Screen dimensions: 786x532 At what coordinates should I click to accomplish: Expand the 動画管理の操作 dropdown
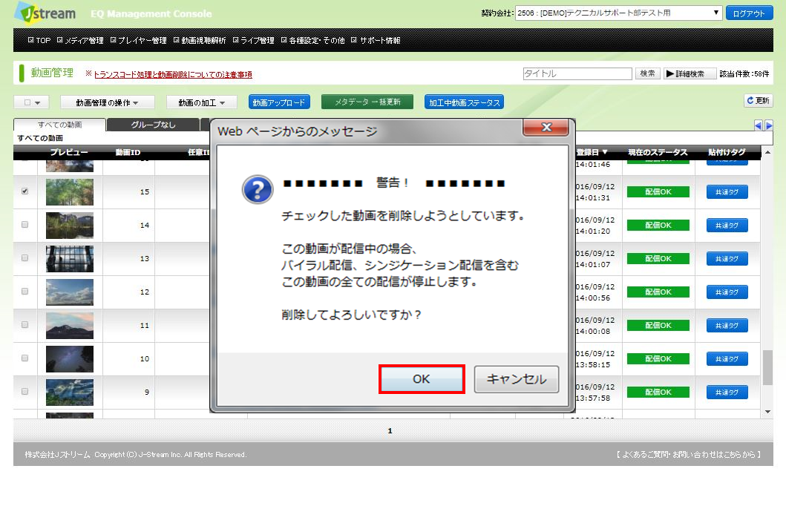(108, 102)
